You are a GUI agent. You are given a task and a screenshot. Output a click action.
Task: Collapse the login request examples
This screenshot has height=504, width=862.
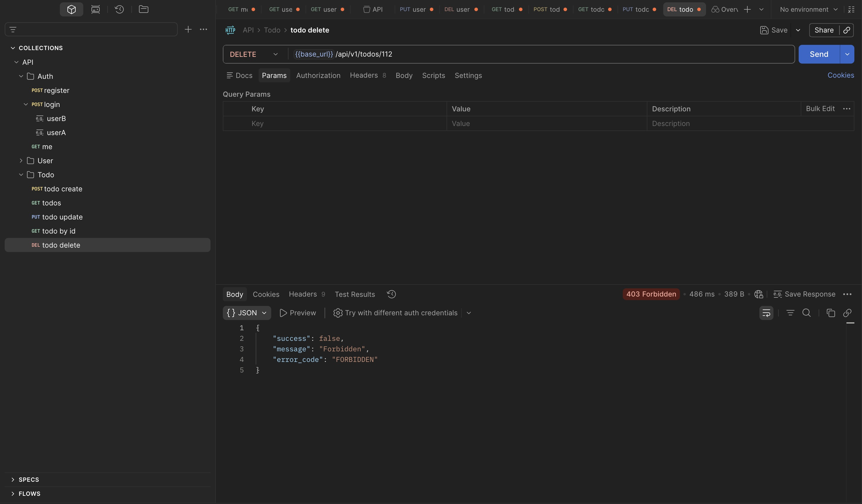[x=26, y=104]
